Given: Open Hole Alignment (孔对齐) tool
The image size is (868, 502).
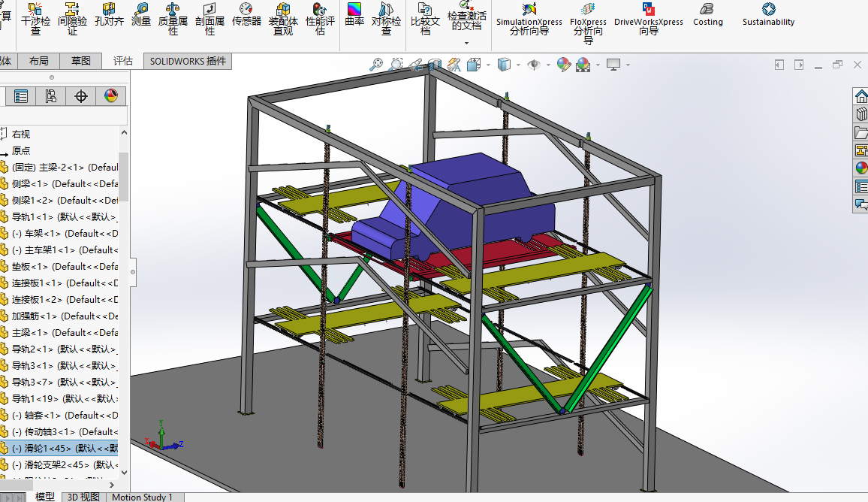Looking at the screenshot, I should click(109, 15).
